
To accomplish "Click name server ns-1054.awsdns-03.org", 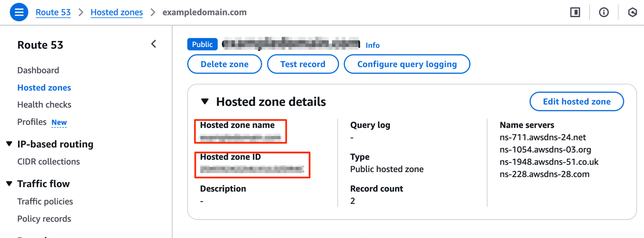I will click(545, 149).
